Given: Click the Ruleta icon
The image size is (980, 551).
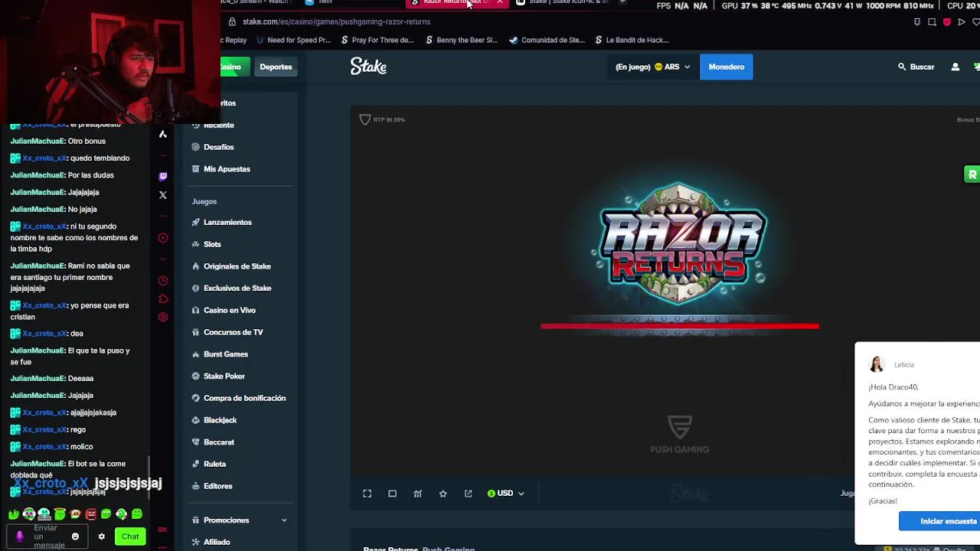Looking at the screenshot, I should pyautogui.click(x=196, y=464).
